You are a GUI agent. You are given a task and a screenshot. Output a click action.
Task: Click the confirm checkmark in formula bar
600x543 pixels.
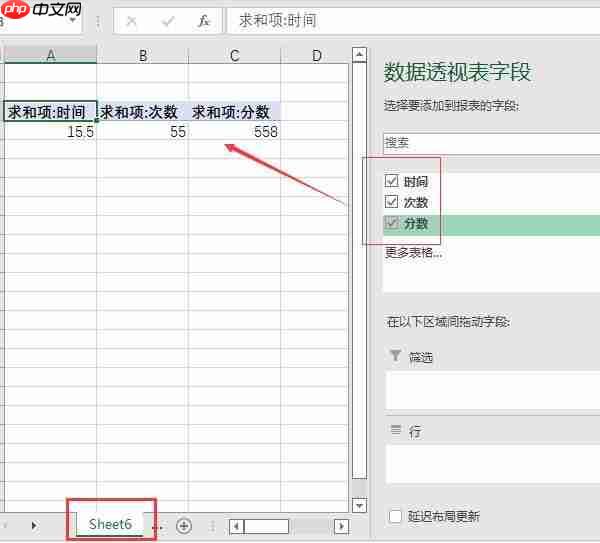pyautogui.click(x=168, y=21)
